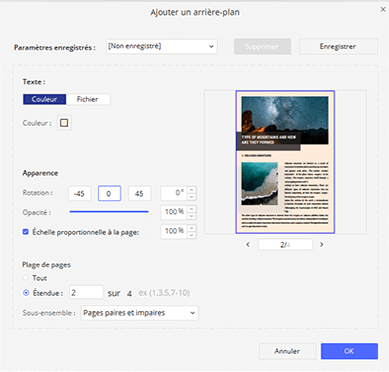Click the Opacité percentage field
Image resolution: width=389 pixels, height=372 pixels.
(174, 212)
